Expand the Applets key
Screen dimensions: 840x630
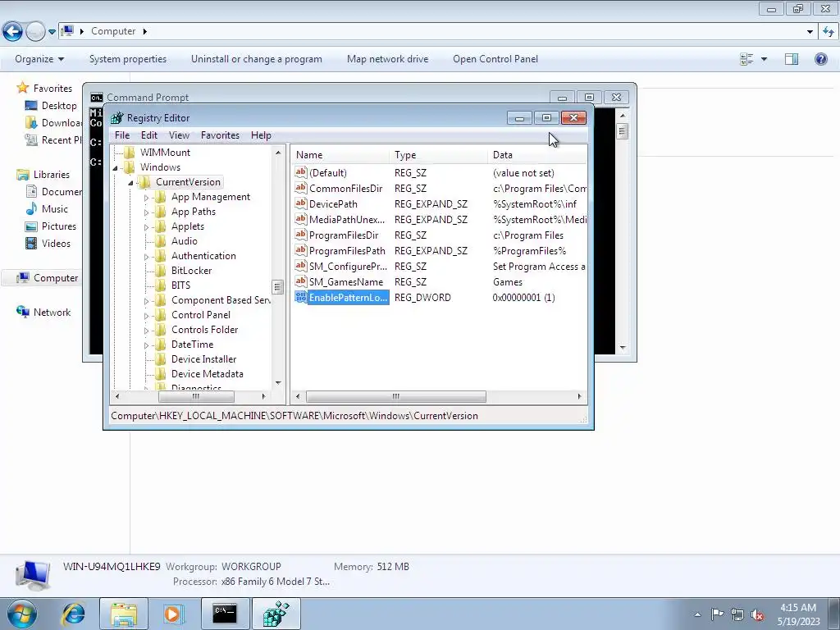[x=146, y=227]
